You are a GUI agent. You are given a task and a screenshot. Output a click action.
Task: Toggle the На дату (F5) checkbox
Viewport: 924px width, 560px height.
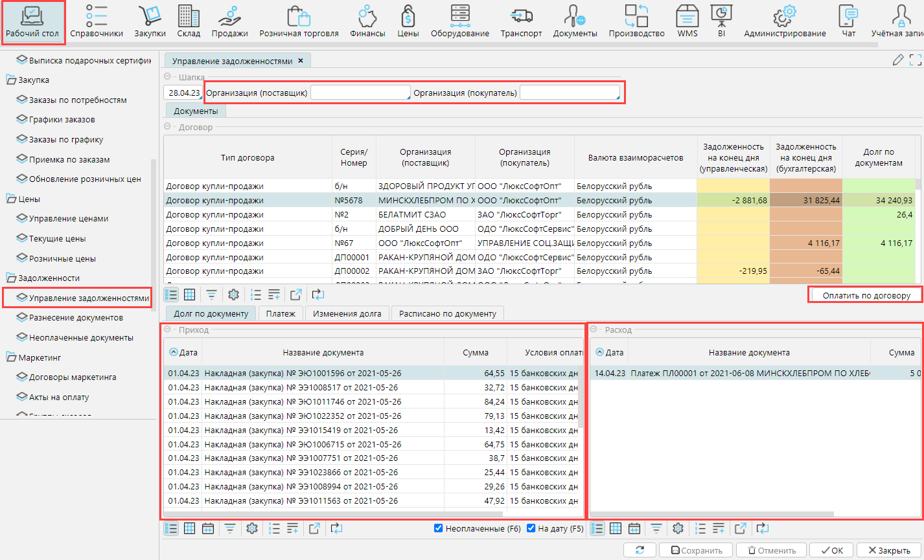[x=531, y=528]
